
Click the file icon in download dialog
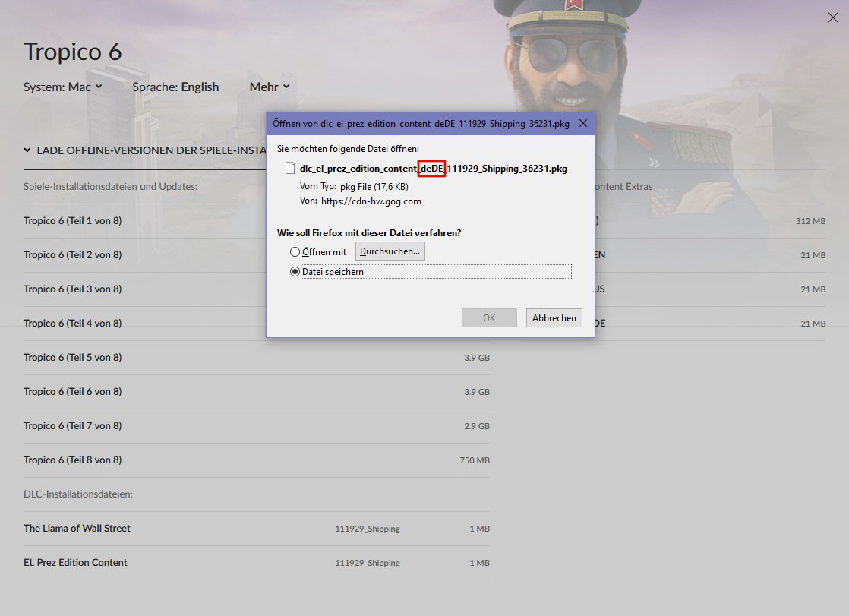[x=290, y=168]
